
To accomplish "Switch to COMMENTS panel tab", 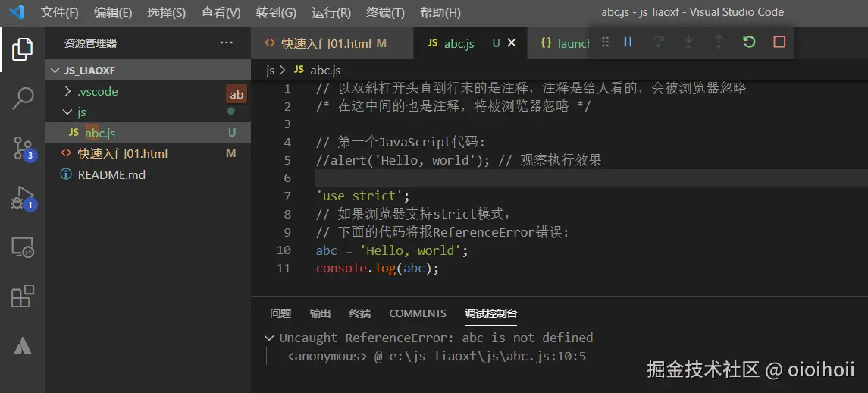I will 418,313.
